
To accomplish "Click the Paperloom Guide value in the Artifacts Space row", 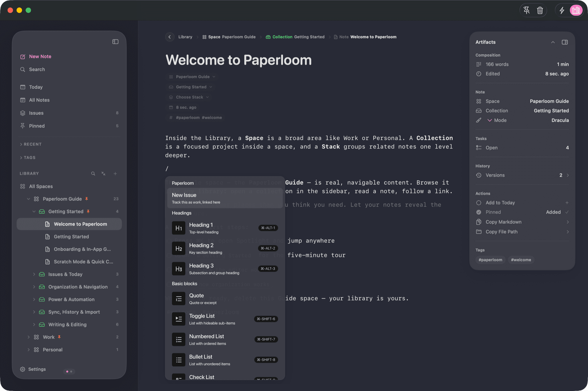I will (x=549, y=101).
